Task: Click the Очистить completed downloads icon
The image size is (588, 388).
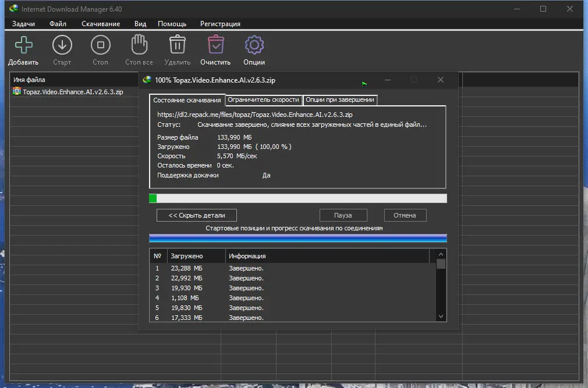Action: pos(215,45)
